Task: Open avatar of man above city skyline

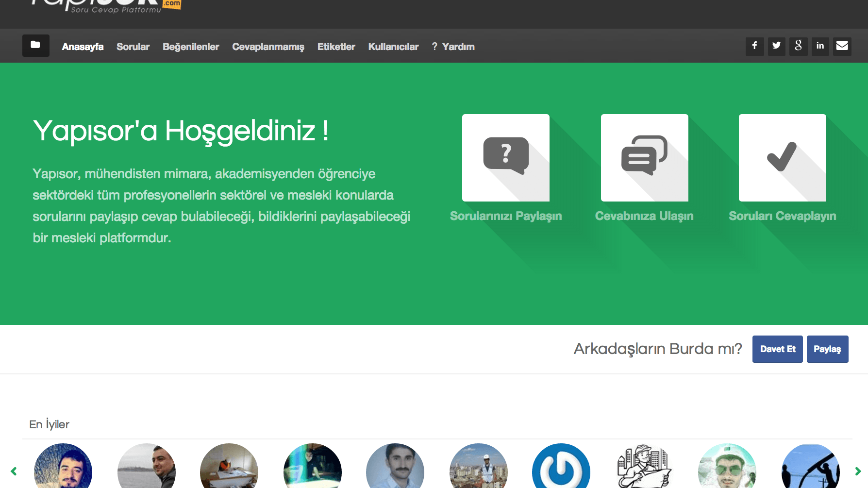Action: [x=479, y=466]
